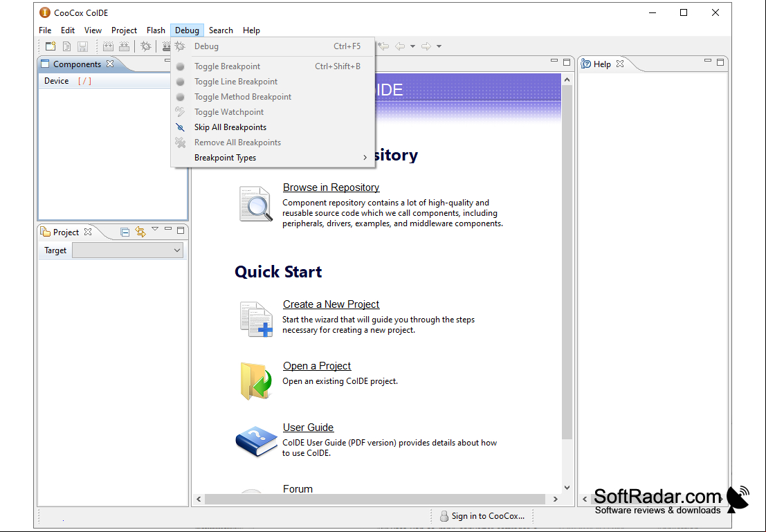
Task: Click welcome page vertical scrollbar up arrow
Action: click(567, 80)
